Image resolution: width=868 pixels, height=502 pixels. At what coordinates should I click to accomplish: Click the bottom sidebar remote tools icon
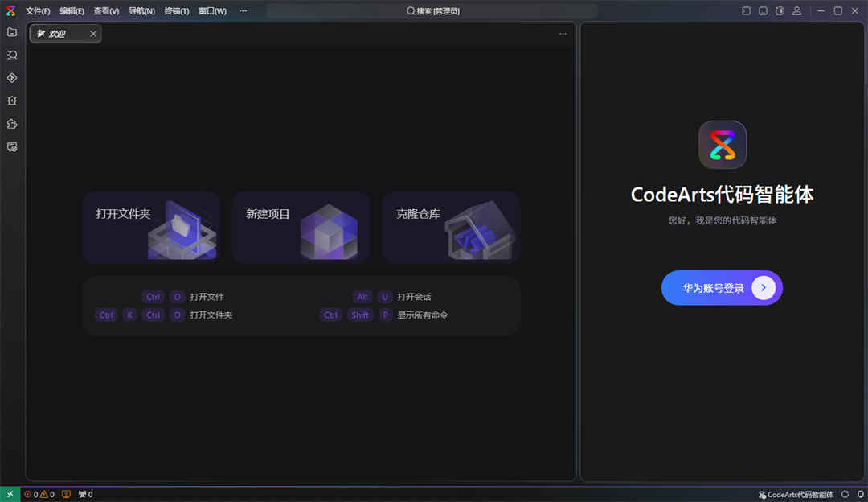(11, 147)
